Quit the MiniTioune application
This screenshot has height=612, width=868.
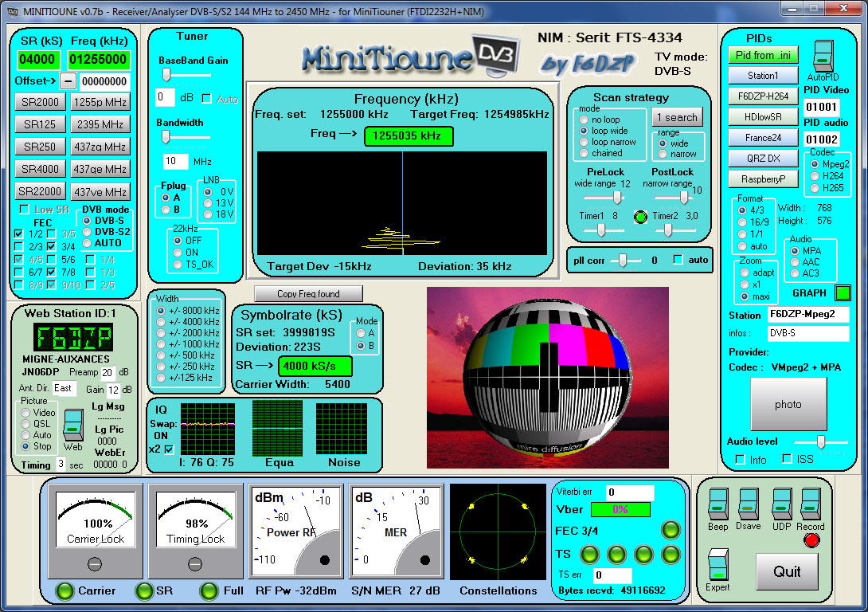click(x=787, y=572)
